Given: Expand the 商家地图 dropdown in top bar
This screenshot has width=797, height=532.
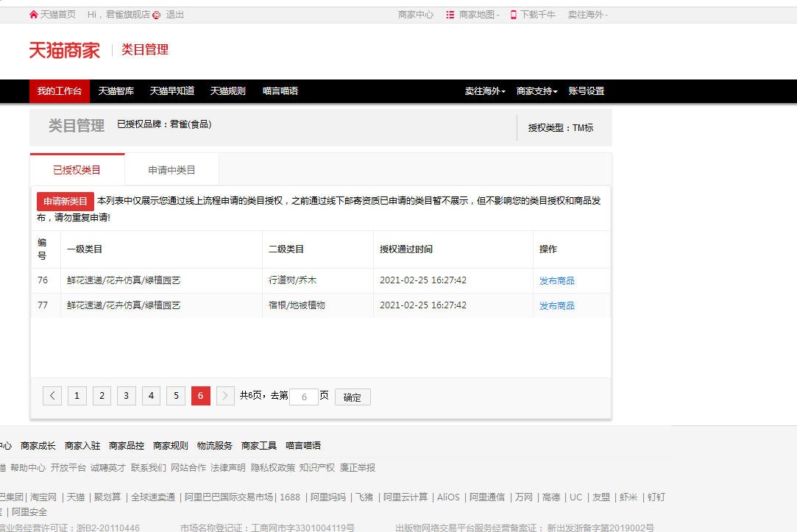Looking at the screenshot, I should pyautogui.click(x=479, y=15).
